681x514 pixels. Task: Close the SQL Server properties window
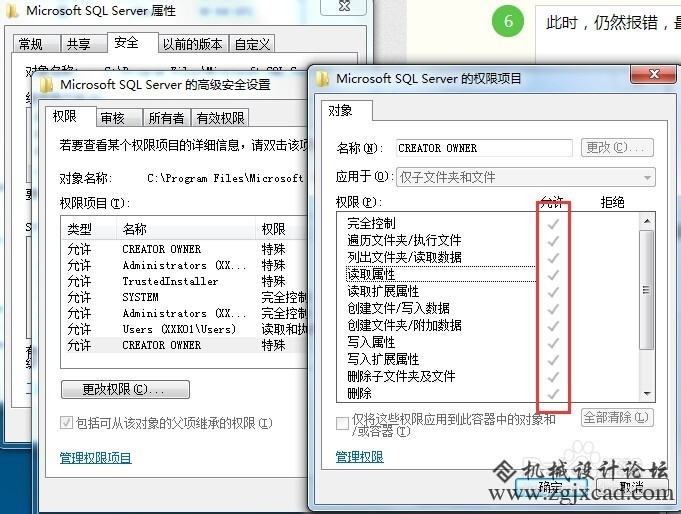(x=344, y=7)
